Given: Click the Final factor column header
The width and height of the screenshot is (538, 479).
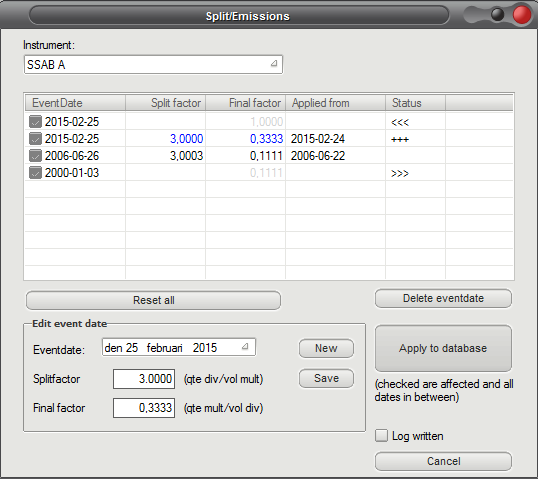Looking at the screenshot, I should point(246,103).
